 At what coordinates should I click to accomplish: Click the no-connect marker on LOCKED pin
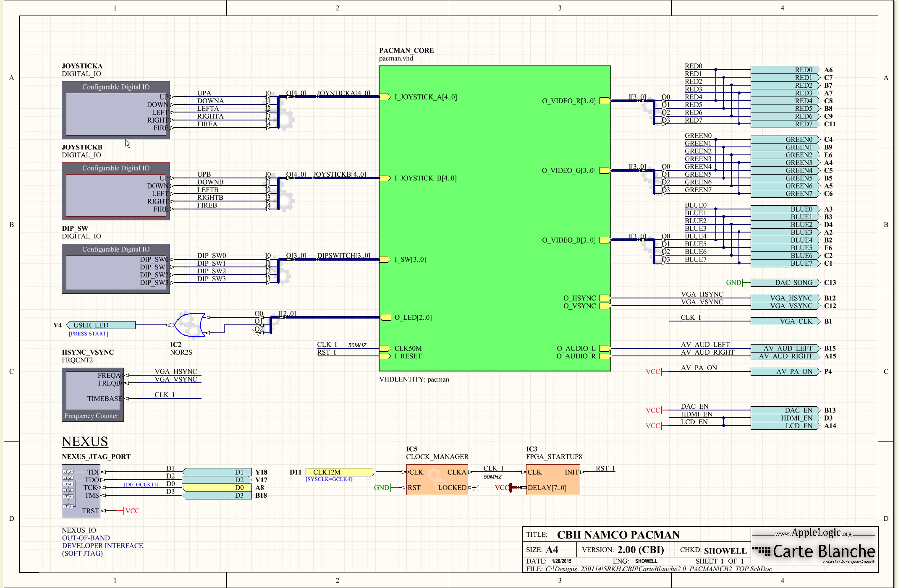(x=475, y=488)
